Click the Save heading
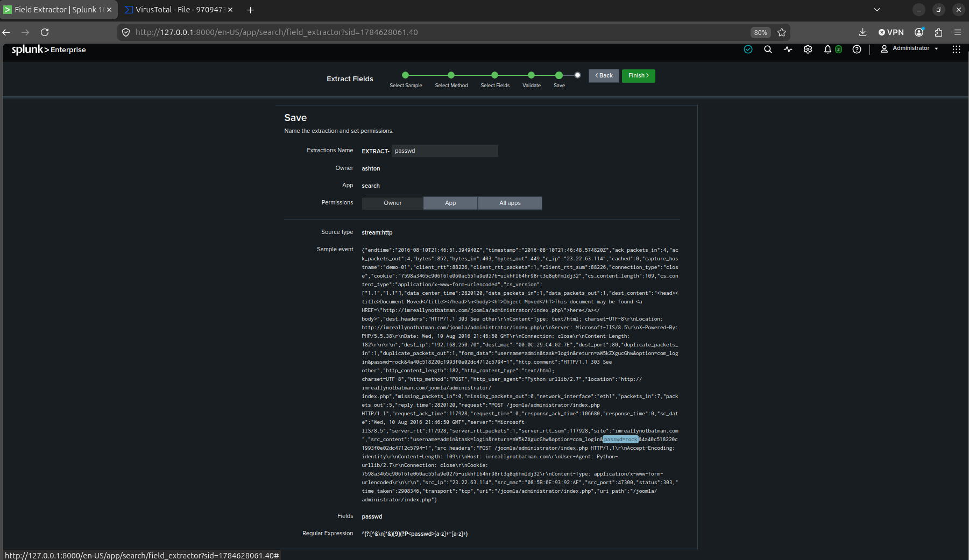This screenshot has width=969, height=560. click(x=295, y=118)
